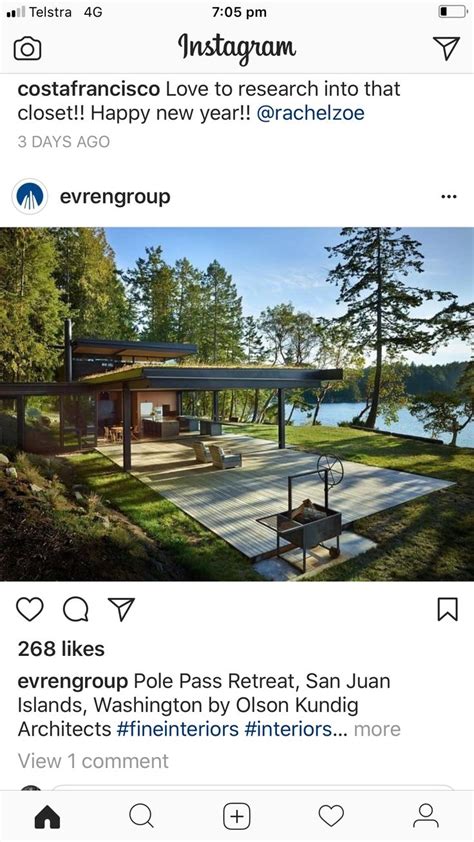Tap the comment bubble icon below photo

tap(76, 609)
